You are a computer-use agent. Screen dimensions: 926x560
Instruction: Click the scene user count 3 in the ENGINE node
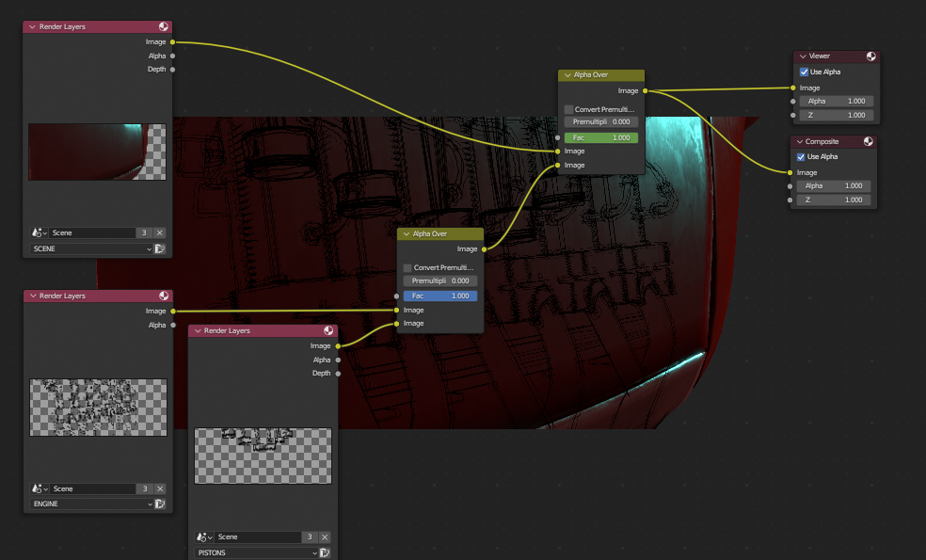(144, 488)
